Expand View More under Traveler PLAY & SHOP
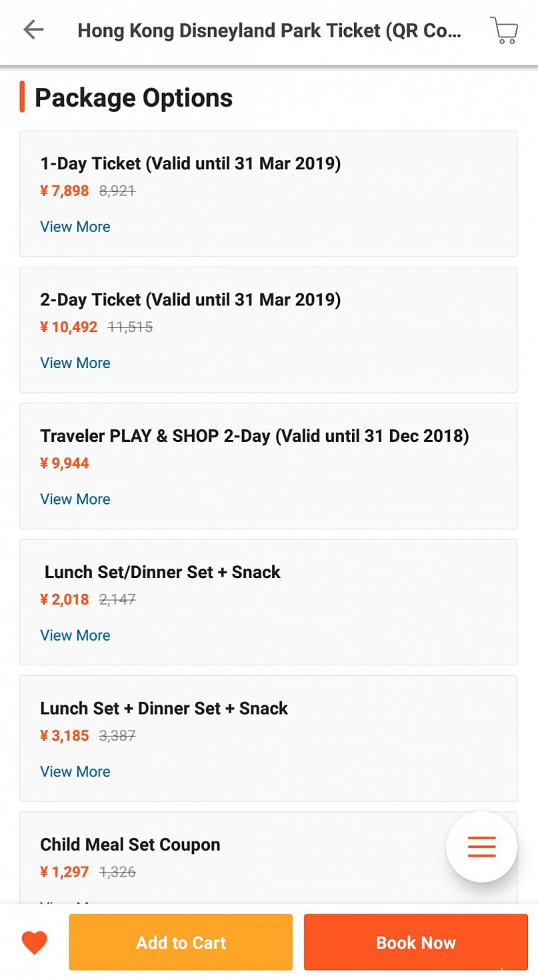 (75, 499)
